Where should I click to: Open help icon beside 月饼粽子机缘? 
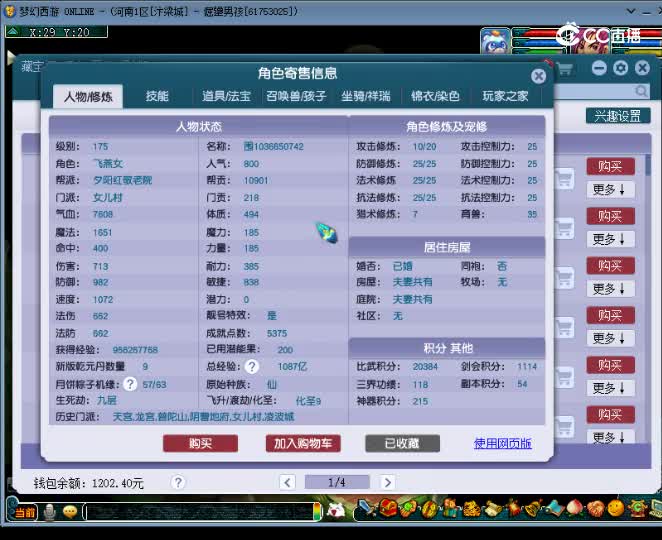coord(130,384)
